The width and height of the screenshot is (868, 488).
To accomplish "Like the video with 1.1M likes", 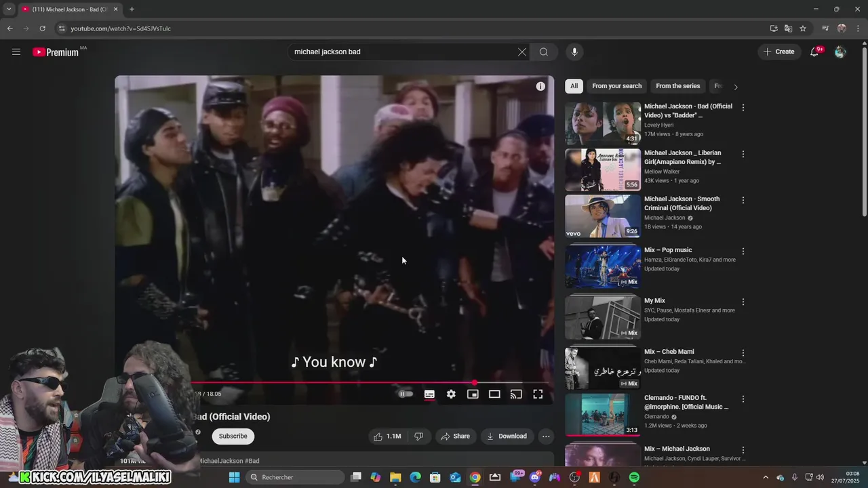I will click(x=387, y=436).
